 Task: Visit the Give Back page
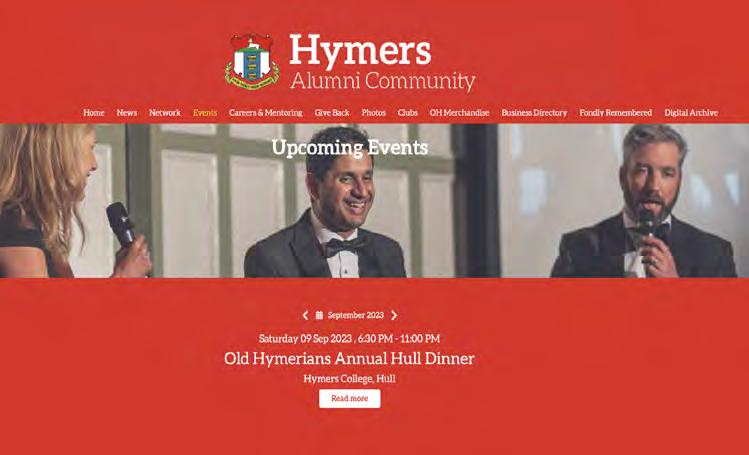point(332,113)
